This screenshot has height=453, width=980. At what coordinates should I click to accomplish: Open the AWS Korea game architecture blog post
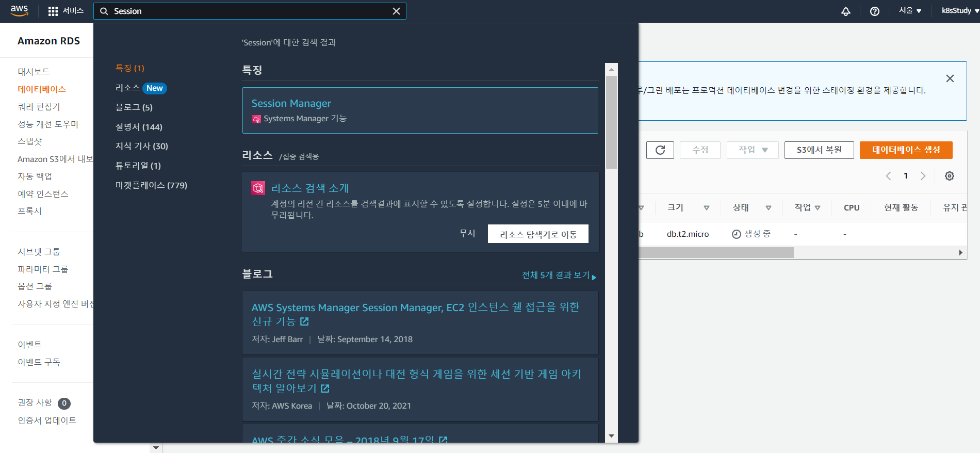click(416, 381)
